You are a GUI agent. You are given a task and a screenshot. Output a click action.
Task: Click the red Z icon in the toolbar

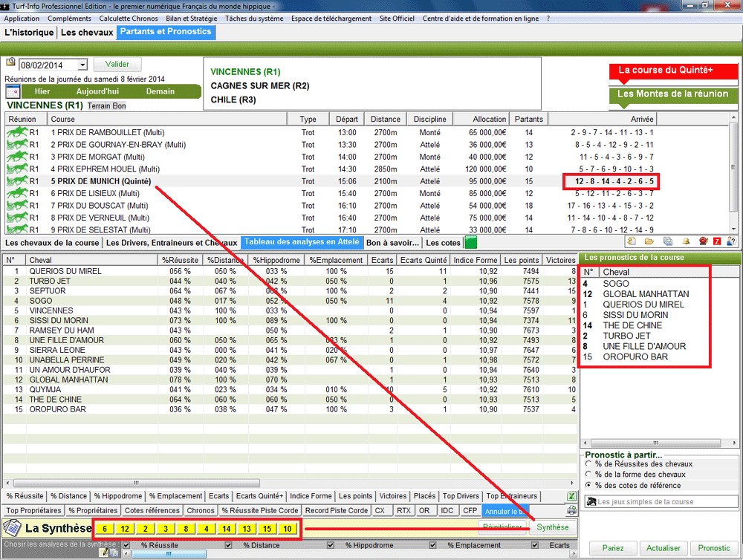[718, 241]
